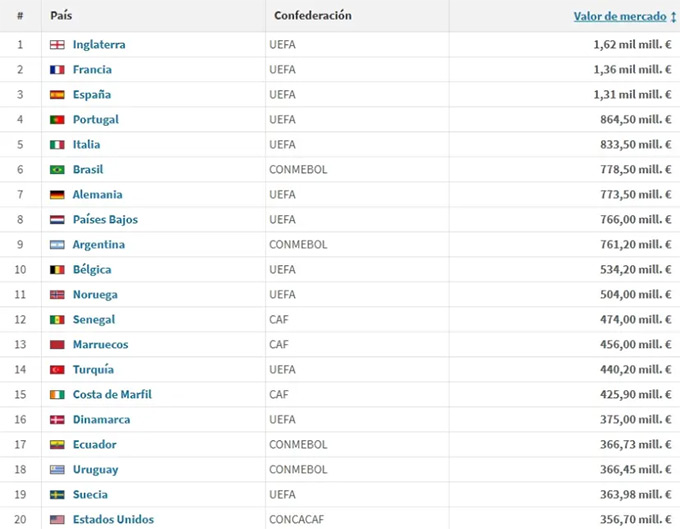The width and height of the screenshot is (680, 529).
Task: Open the Portugal country link
Action: tap(95, 120)
